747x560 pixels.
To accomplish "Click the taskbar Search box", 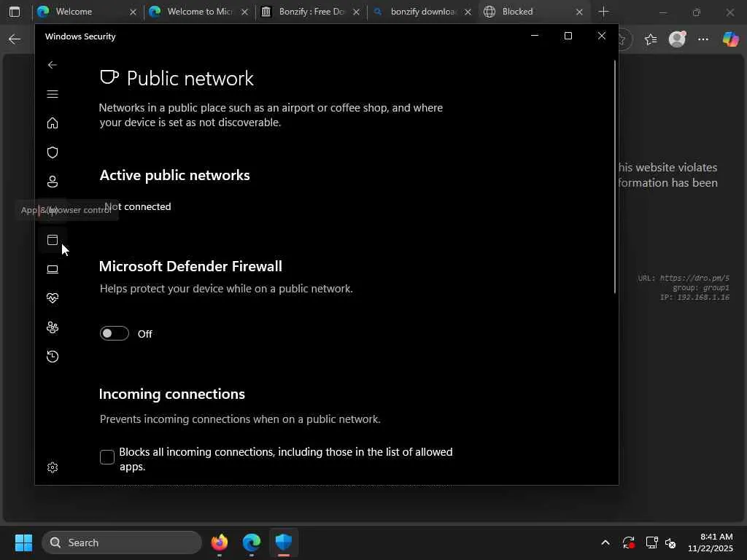I will tap(122, 542).
